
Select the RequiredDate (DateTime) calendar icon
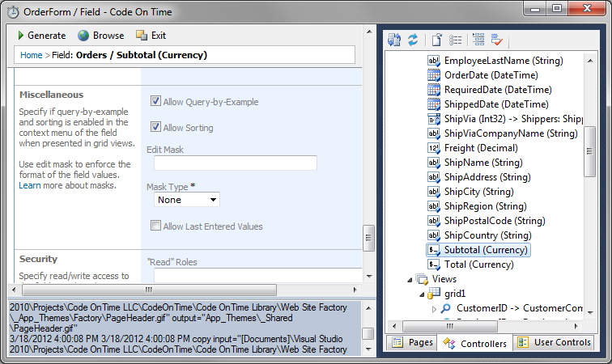434,90
